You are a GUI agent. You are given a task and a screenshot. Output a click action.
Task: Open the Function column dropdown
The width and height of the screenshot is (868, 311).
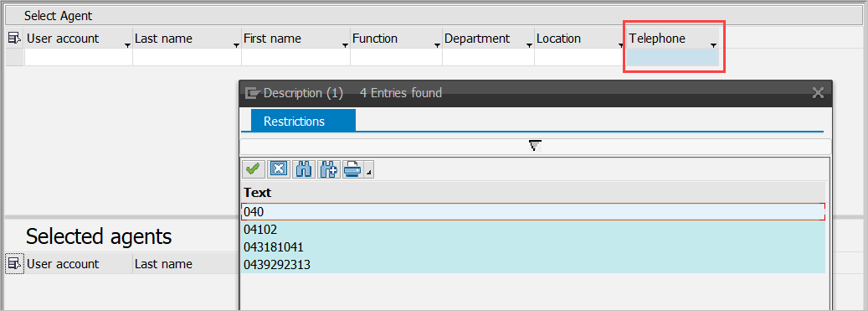[x=438, y=45]
